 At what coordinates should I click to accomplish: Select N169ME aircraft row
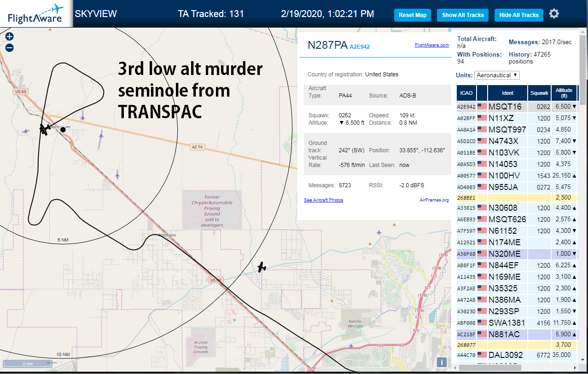pyautogui.click(x=517, y=277)
